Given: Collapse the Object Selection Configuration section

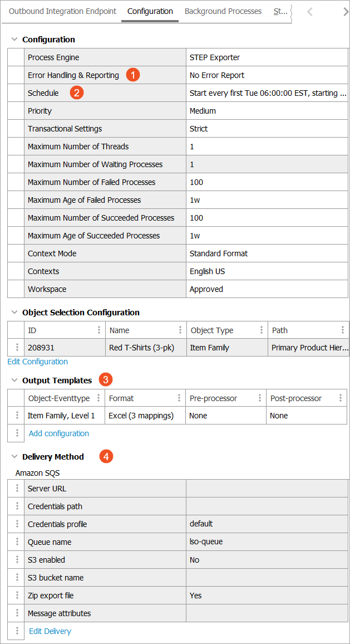Looking at the screenshot, I should [14, 313].
